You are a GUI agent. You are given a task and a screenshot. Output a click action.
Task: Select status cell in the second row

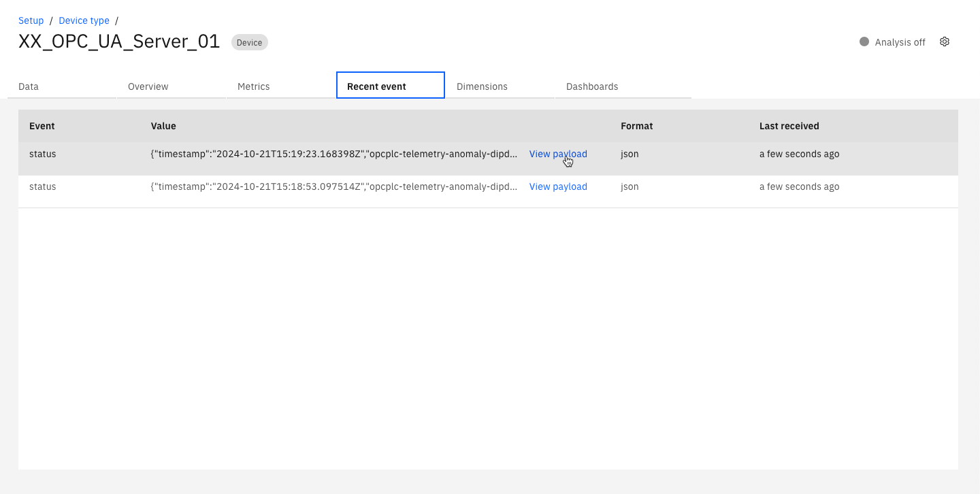coord(43,186)
